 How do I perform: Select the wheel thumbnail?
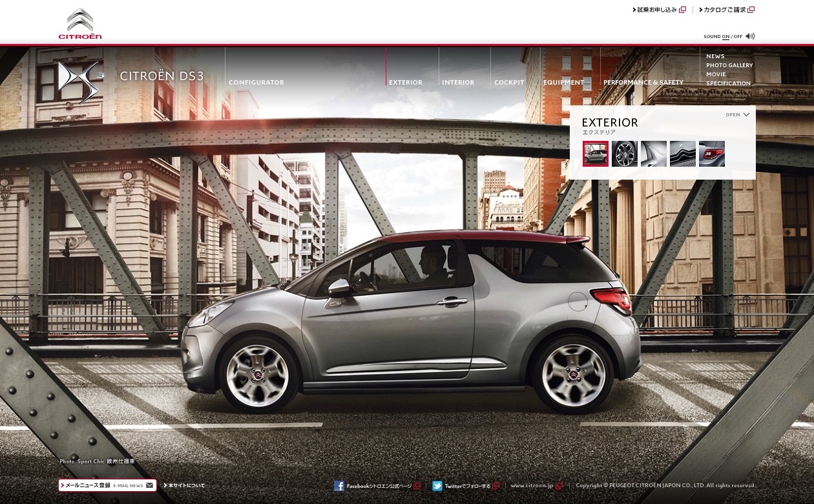(x=625, y=154)
